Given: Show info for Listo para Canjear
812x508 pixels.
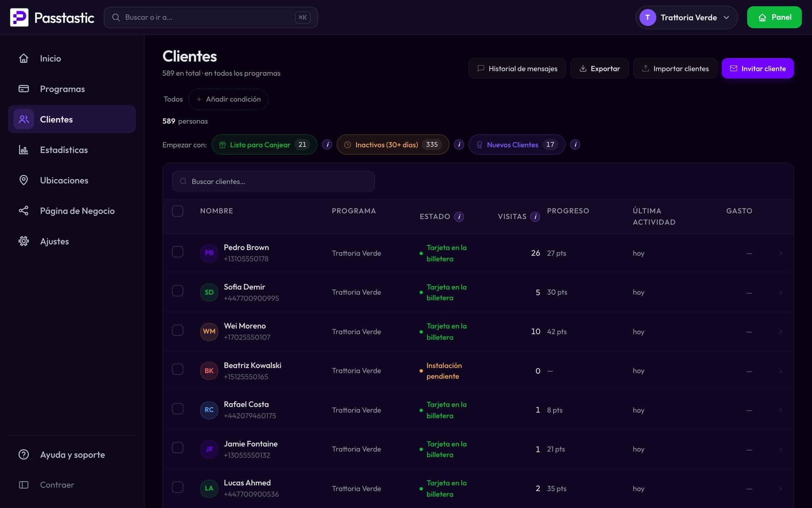Looking at the screenshot, I should pyautogui.click(x=327, y=144).
